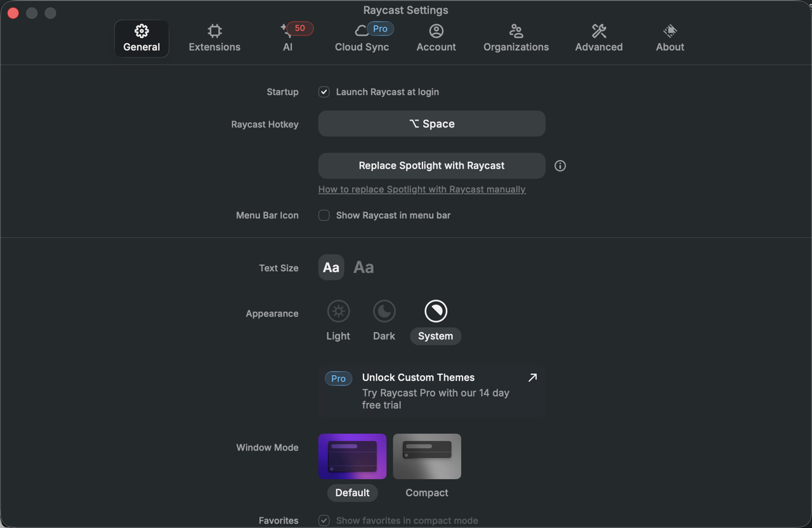The image size is (812, 528).
Task: Switch to the Organizations tab
Action: (516, 39)
